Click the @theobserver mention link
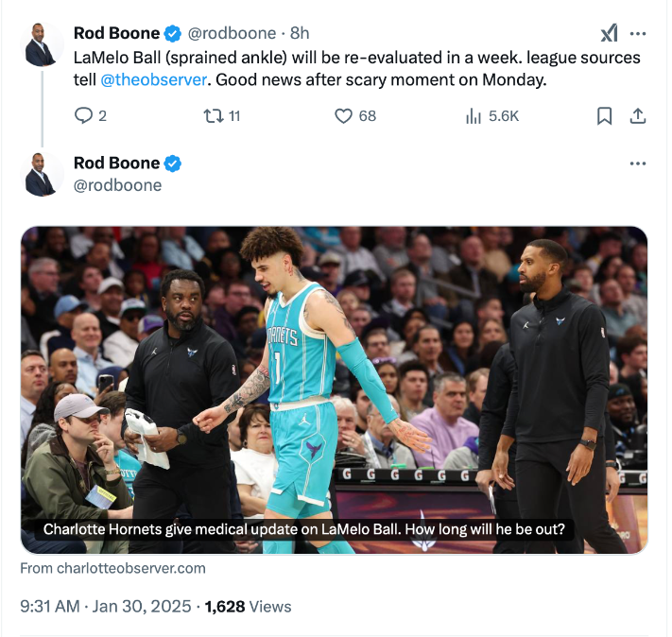The image size is (672, 637). 153,80
